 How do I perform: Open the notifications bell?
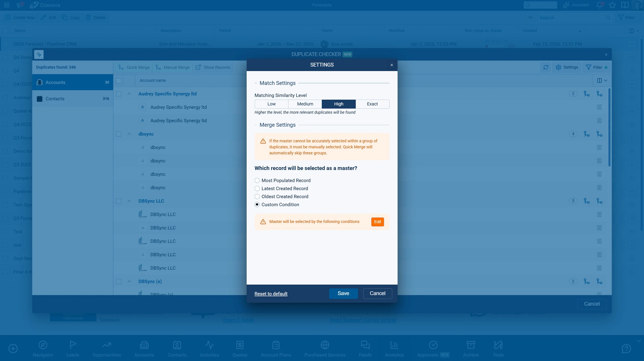600,5
